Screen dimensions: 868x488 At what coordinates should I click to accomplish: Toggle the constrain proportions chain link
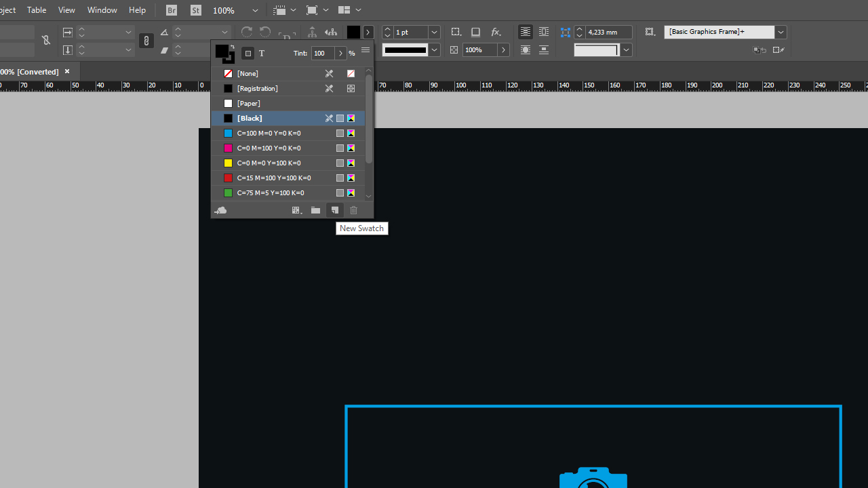(146, 41)
